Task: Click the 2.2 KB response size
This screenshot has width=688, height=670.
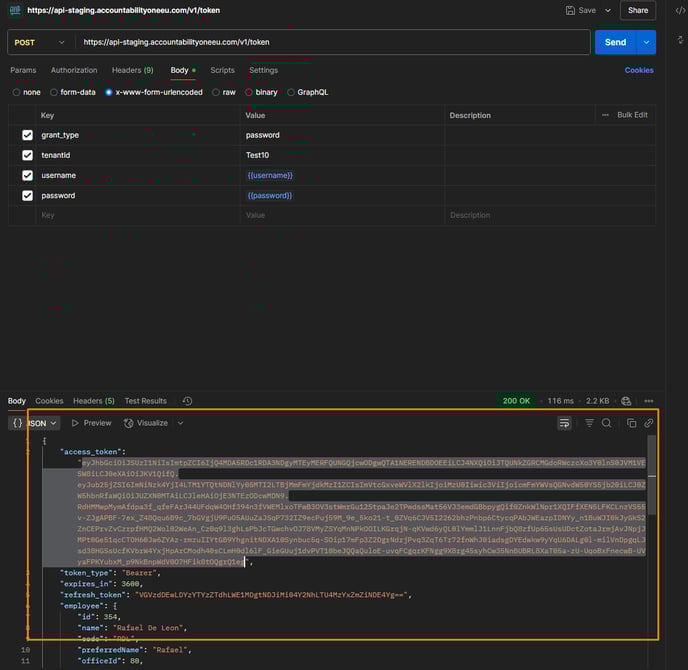Action: coord(597,401)
